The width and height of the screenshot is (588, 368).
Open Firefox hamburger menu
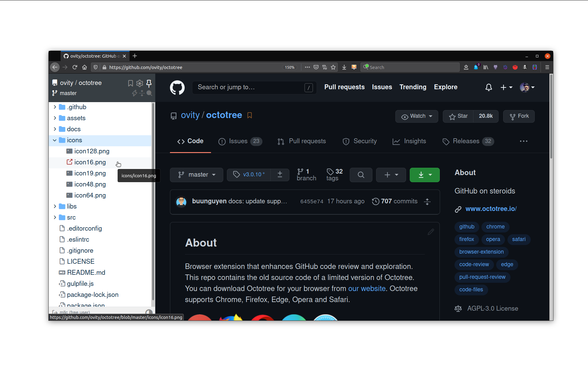(x=547, y=67)
